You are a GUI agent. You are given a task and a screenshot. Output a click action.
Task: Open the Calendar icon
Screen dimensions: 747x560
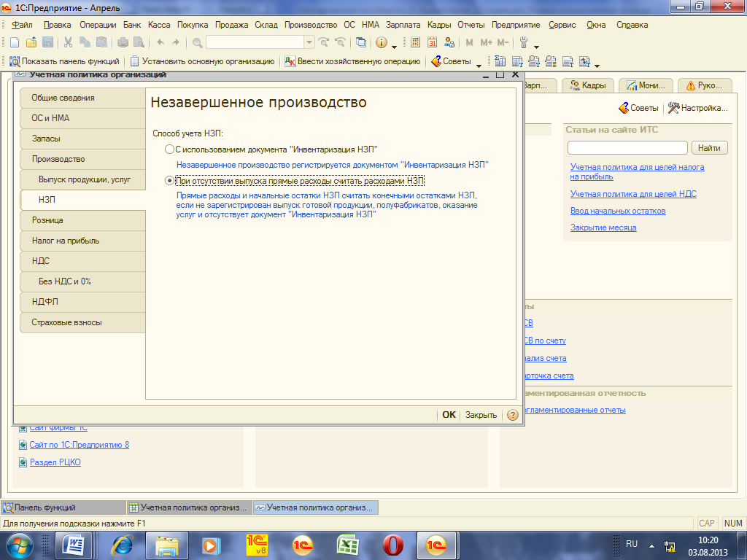[432, 42]
